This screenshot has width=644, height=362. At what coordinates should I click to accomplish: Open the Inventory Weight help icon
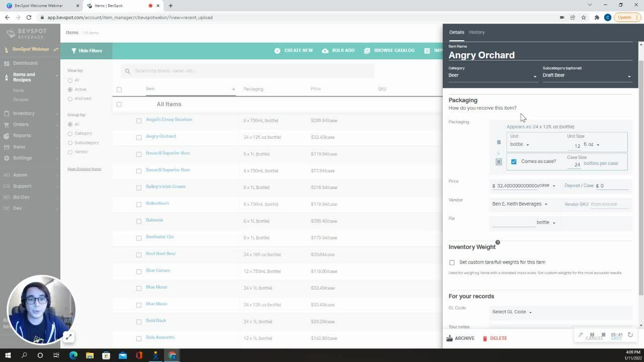(498, 242)
